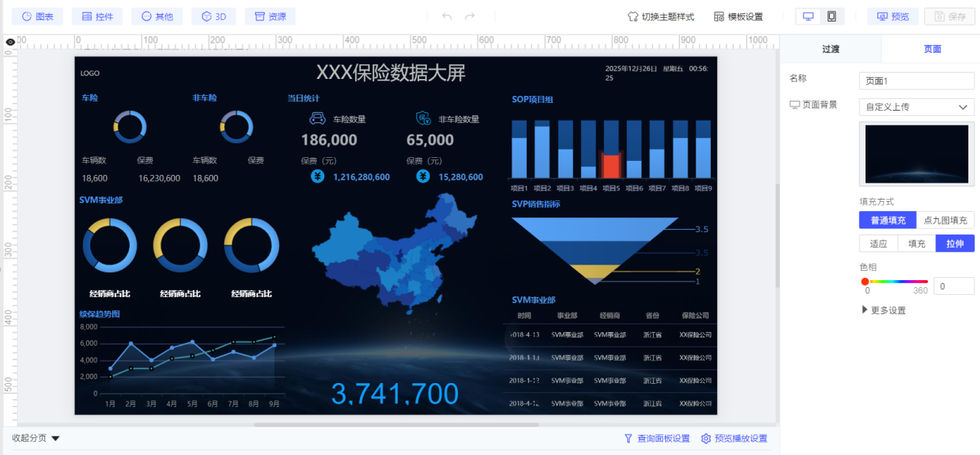
Task: Select 点九图填充 fill mode
Action: click(945, 220)
